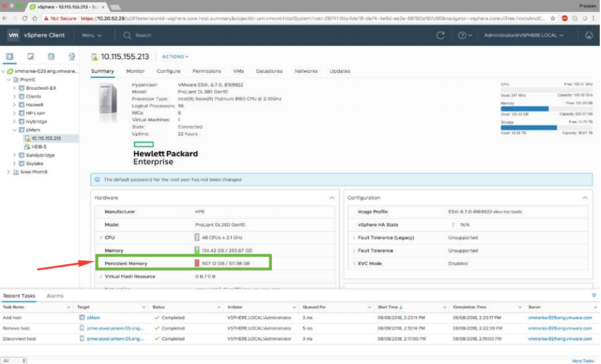Open the help question mark menu
The height and width of the screenshot is (364, 601).
[x=465, y=35]
